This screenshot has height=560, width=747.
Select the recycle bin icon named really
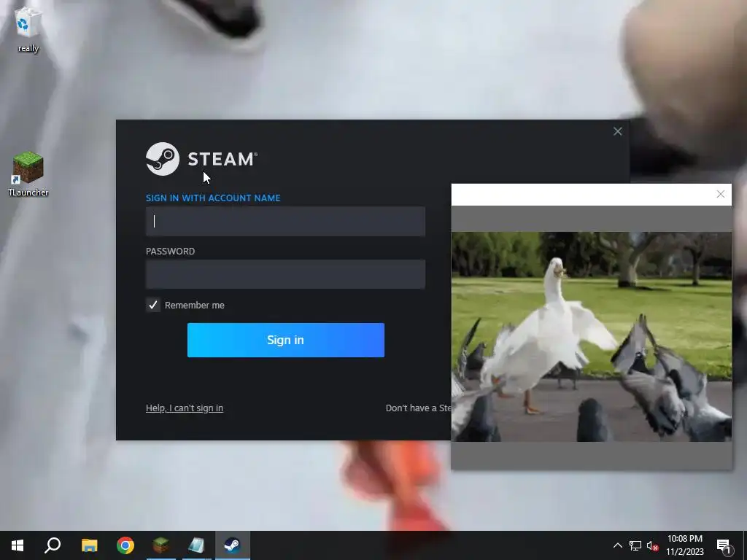pos(28,29)
